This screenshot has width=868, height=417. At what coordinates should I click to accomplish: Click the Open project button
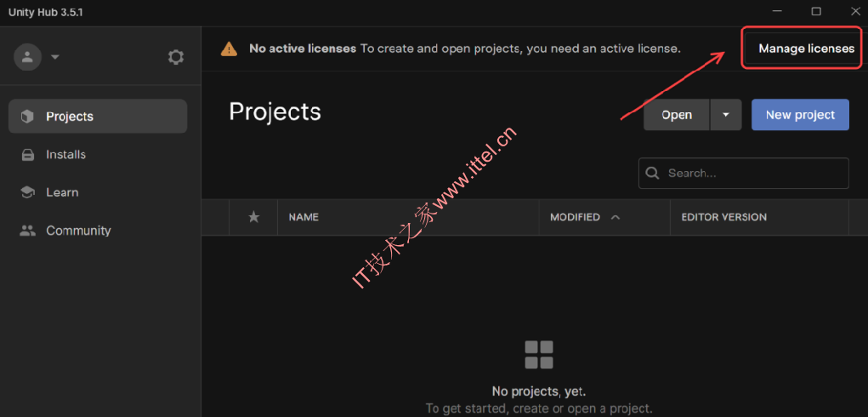click(x=677, y=115)
